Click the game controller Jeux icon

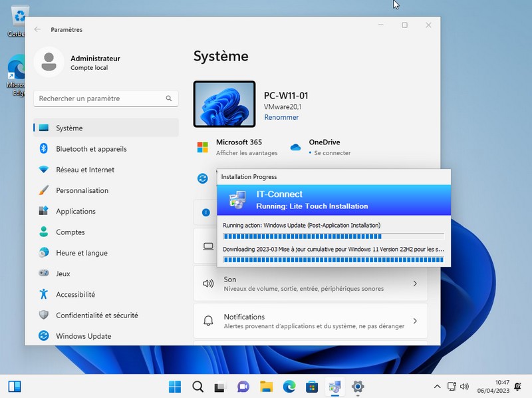point(43,273)
